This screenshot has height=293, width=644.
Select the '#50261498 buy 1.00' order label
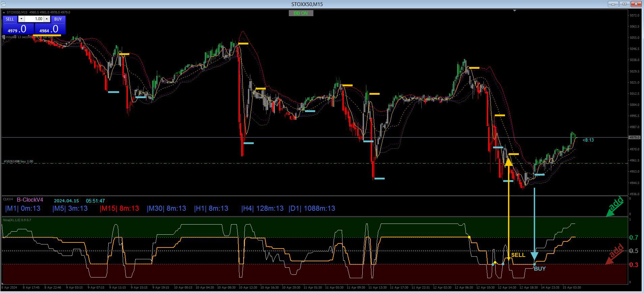tap(19, 162)
